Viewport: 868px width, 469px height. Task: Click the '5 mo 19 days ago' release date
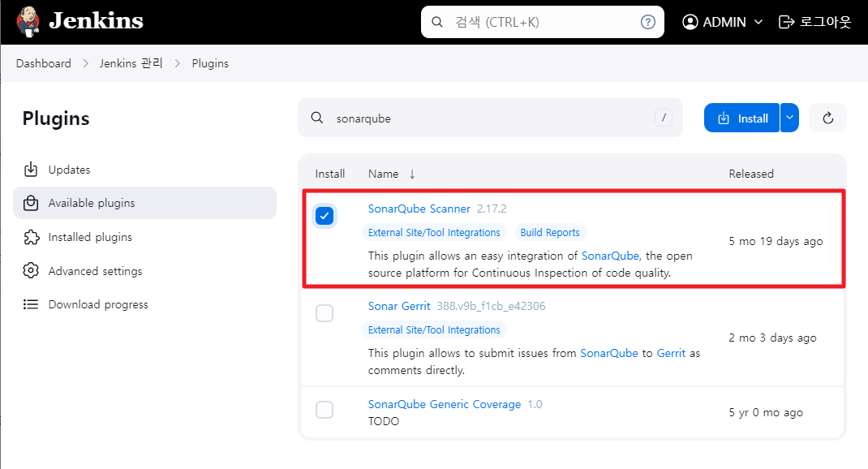(x=776, y=242)
